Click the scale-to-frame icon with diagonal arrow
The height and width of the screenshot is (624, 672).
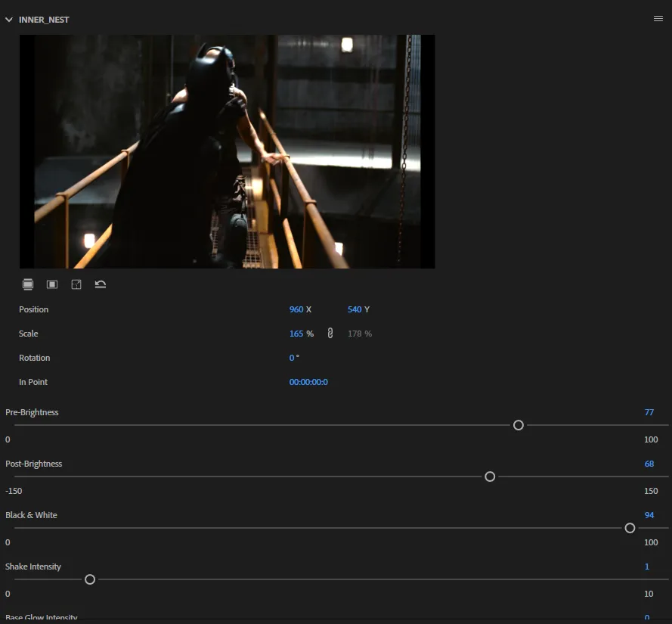[76, 284]
